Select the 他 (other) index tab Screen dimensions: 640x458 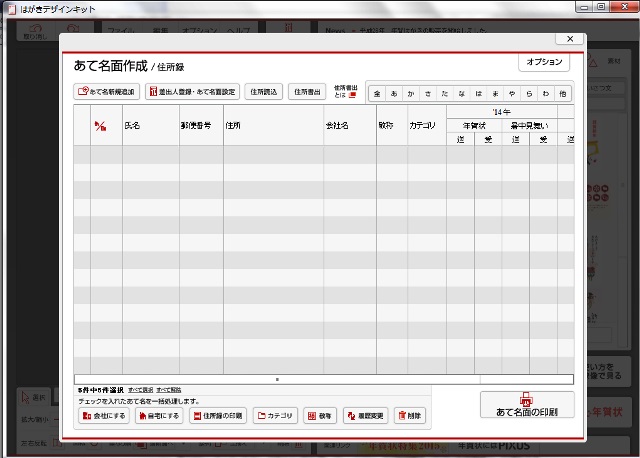[564, 93]
